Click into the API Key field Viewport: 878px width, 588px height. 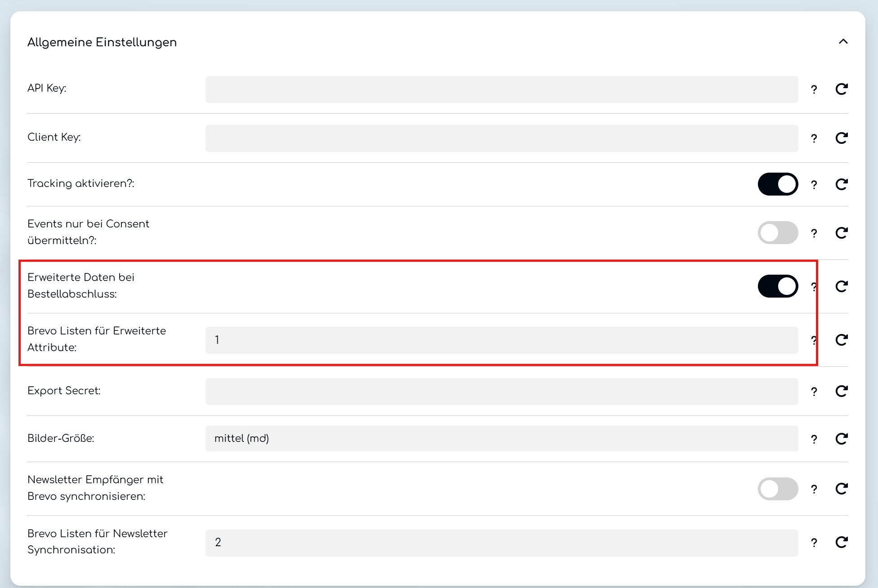pyautogui.click(x=502, y=89)
